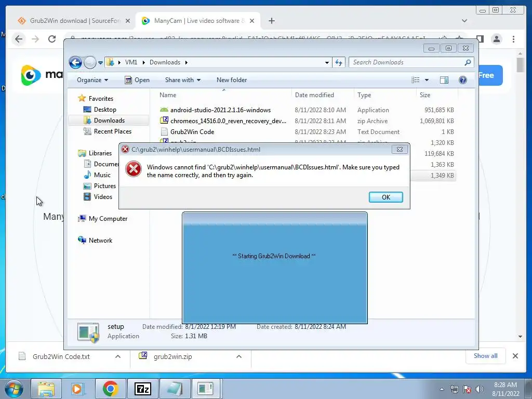Viewport: 532px width, 399px height.
Task: Open the Share with menu
Action: [x=183, y=80]
